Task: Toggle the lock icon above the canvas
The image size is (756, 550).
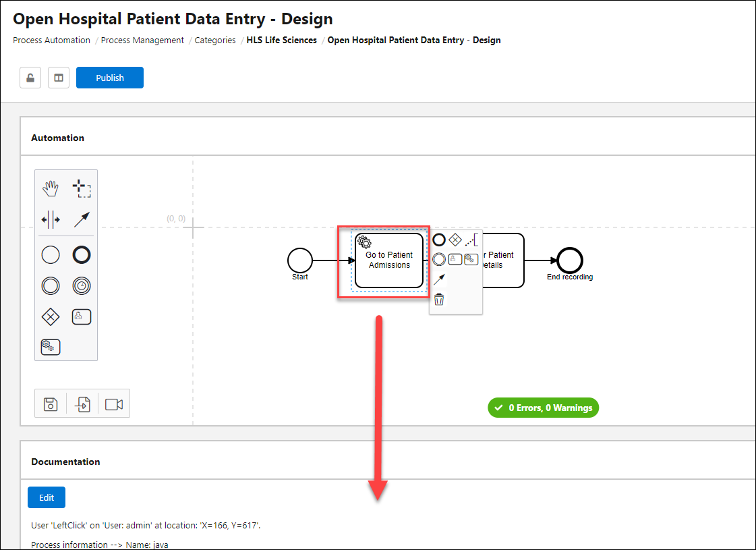Action: coord(30,77)
